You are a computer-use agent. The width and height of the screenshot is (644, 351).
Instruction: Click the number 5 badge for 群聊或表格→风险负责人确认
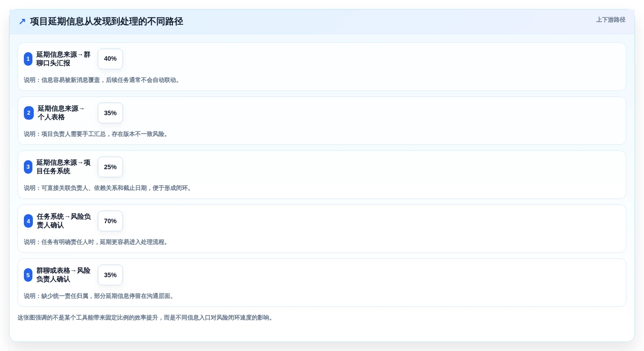[28, 275]
